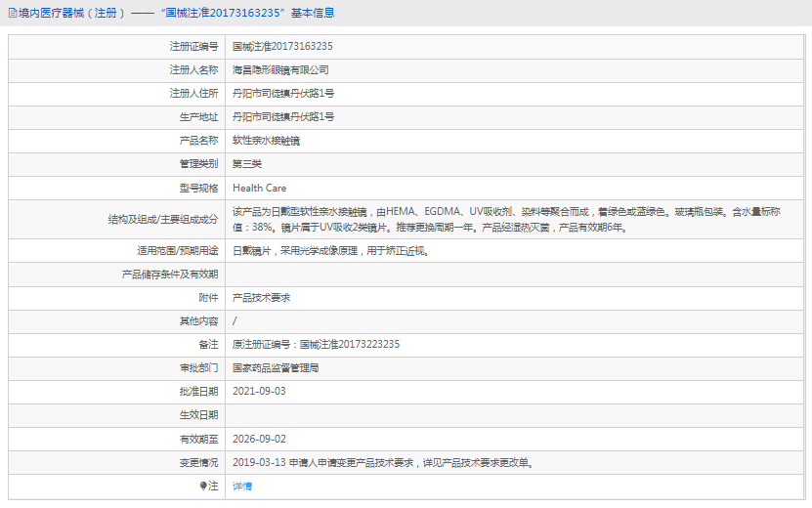The image size is (812, 508).
Task: Click the 结构及组成/主要组成成分 label
Action: [x=163, y=220]
